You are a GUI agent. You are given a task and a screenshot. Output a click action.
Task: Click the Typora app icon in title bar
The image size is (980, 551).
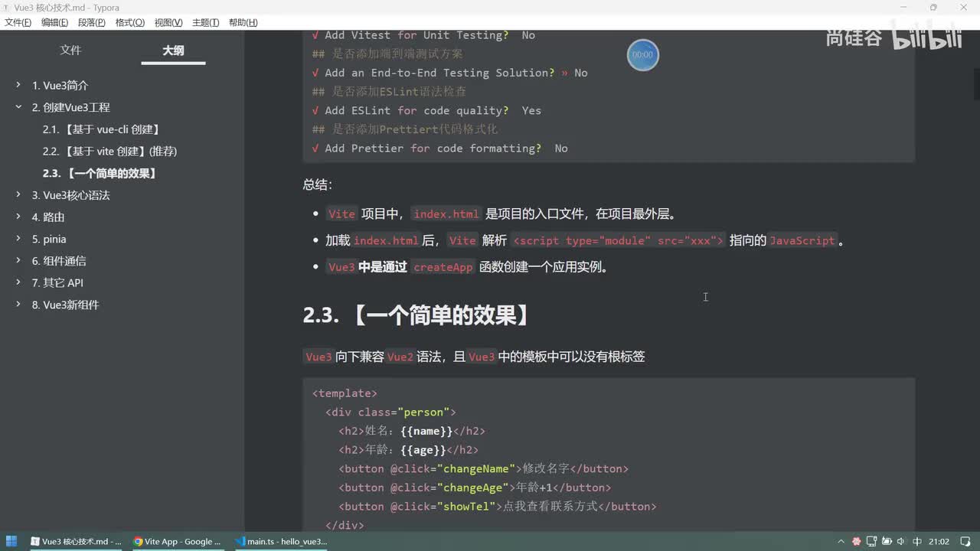[x=6, y=8]
